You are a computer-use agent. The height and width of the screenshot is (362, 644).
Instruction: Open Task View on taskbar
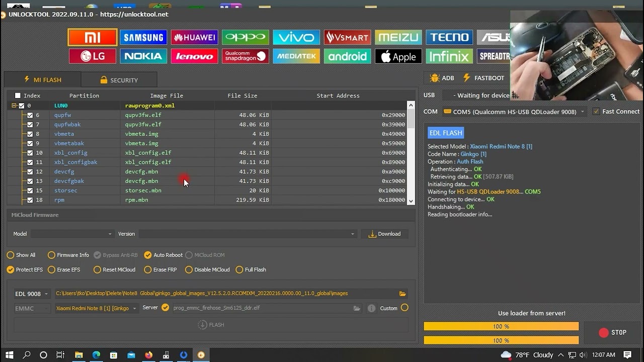(60, 355)
